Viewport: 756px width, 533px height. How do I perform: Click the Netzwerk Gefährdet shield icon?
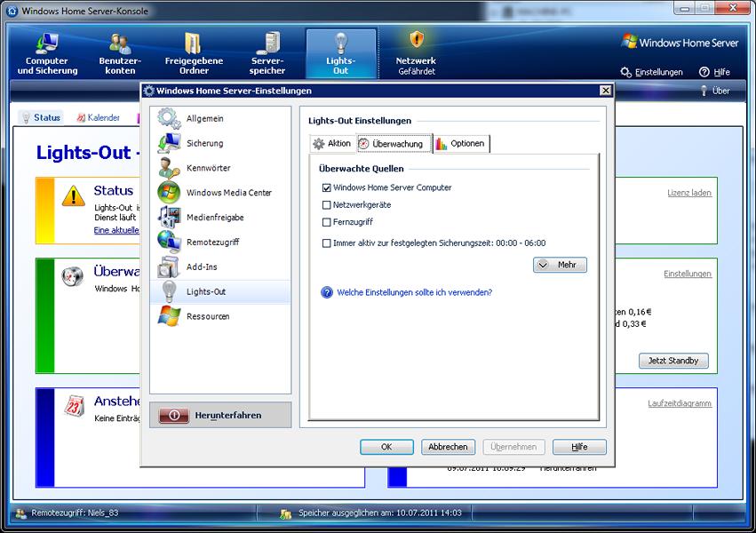(x=417, y=41)
